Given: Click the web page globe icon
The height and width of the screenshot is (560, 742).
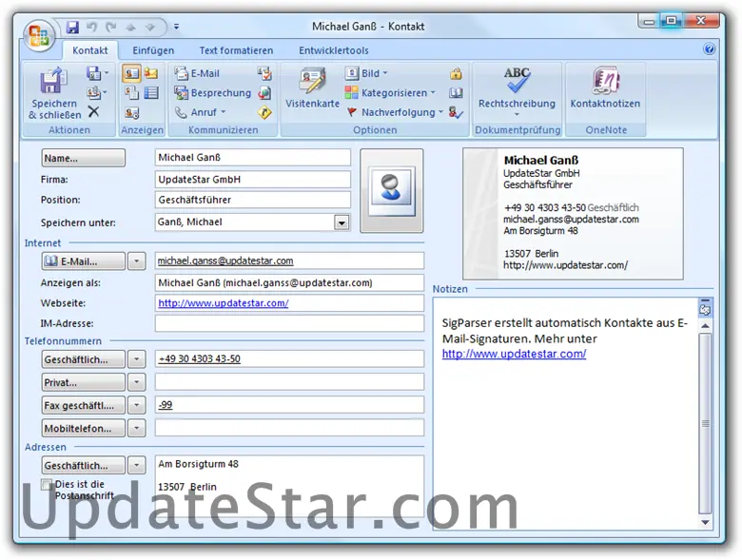Looking at the screenshot, I should pos(264,93).
